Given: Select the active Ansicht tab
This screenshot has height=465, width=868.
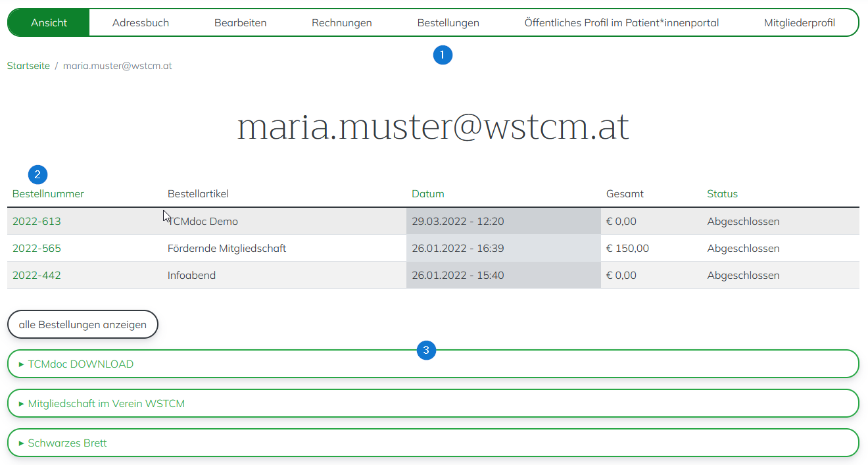Looking at the screenshot, I should point(49,23).
